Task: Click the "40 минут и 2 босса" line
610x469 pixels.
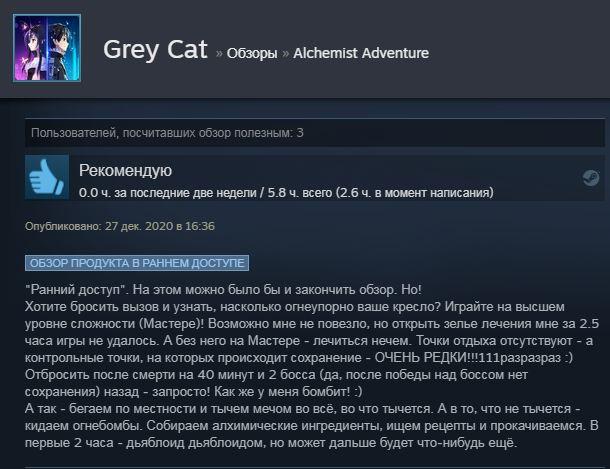Action: pyautogui.click(x=276, y=375)
